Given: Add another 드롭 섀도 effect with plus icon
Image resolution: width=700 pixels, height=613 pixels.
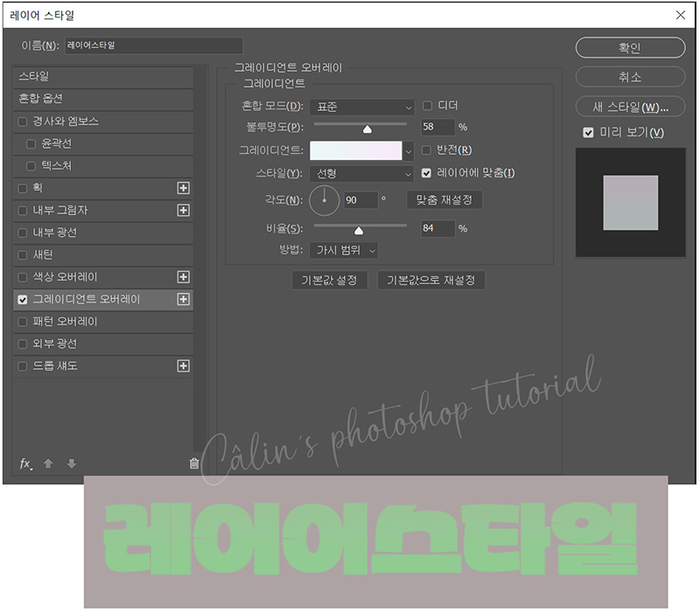Looking at the screenshot, I should (x=183, y=366).
